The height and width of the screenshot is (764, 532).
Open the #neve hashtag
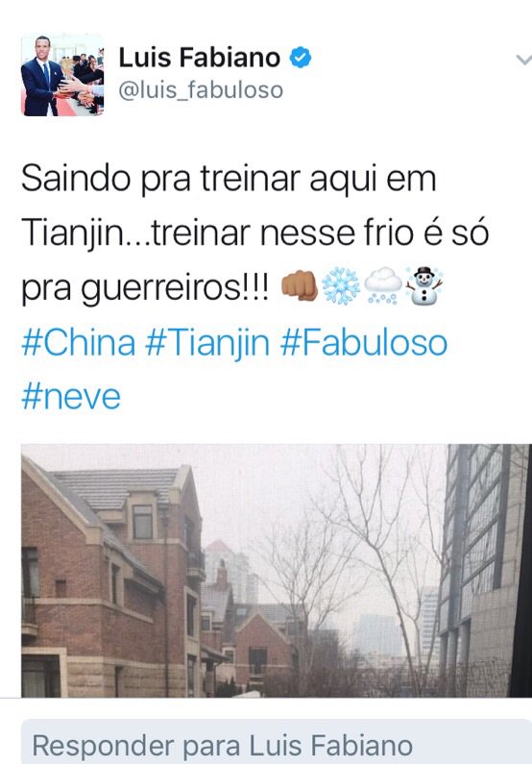pyautogui.click(x=71, y=397)
